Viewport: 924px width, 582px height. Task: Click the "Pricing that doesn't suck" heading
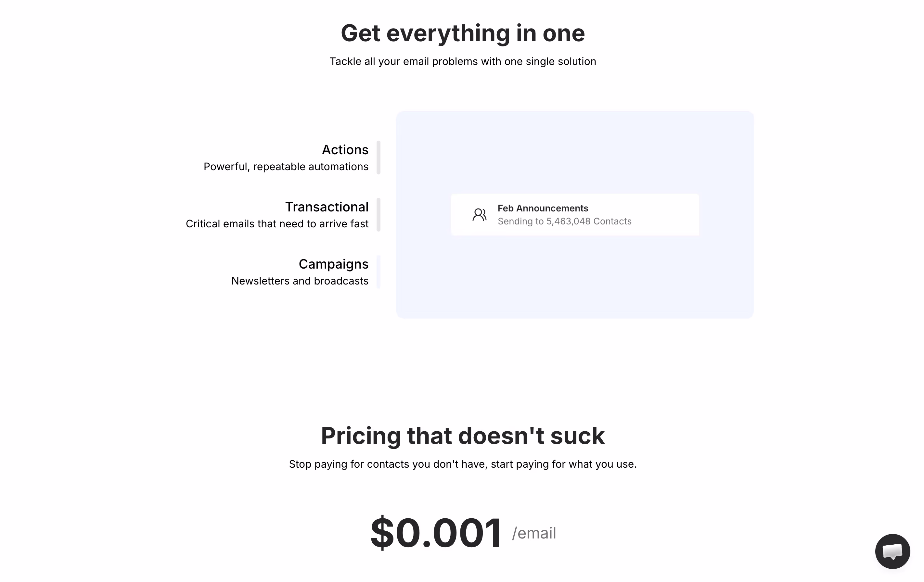coord(462,436)
